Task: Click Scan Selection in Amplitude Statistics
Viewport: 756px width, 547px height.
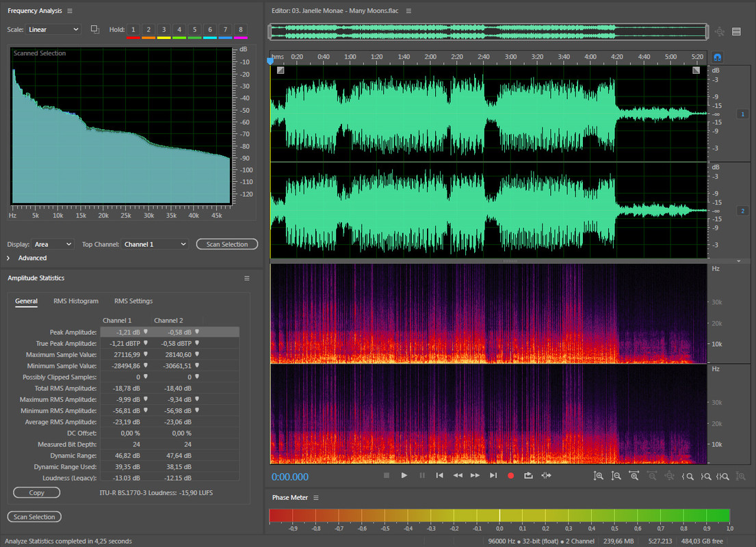Action: point(34,517)
